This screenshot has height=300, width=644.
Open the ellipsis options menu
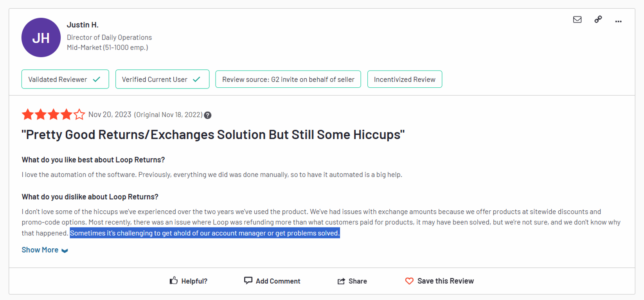click(x=618, y=21)
